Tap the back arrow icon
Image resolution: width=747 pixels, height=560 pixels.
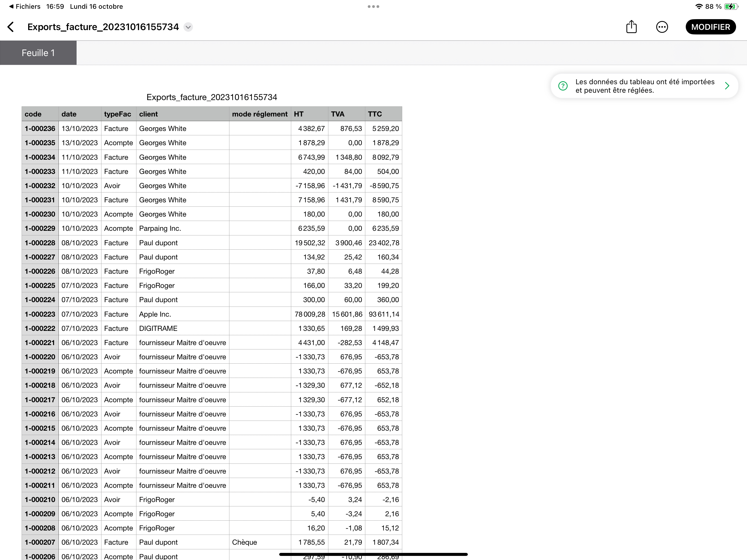[x=11, y=27]
